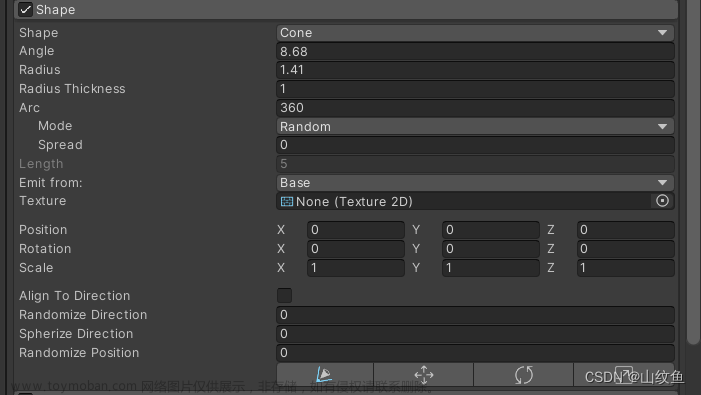
Task: Edit the Position Z field
Action: point(625,230)
